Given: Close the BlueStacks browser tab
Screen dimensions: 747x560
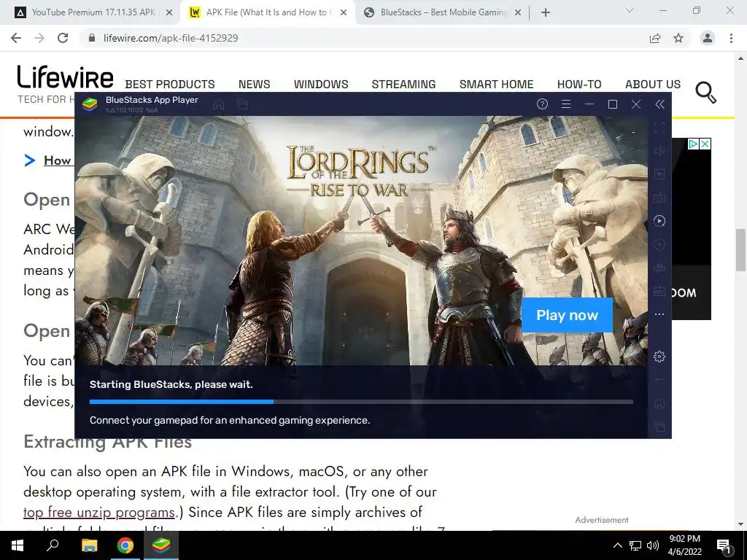Looking at the screenshot, I should [x=518, y=13].
